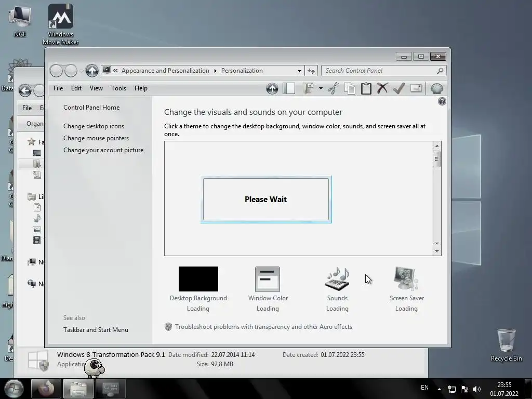Click the Control Panel taskbar button
The height and width of the screenshot is (399, 532).
click(x=110, y=389)
